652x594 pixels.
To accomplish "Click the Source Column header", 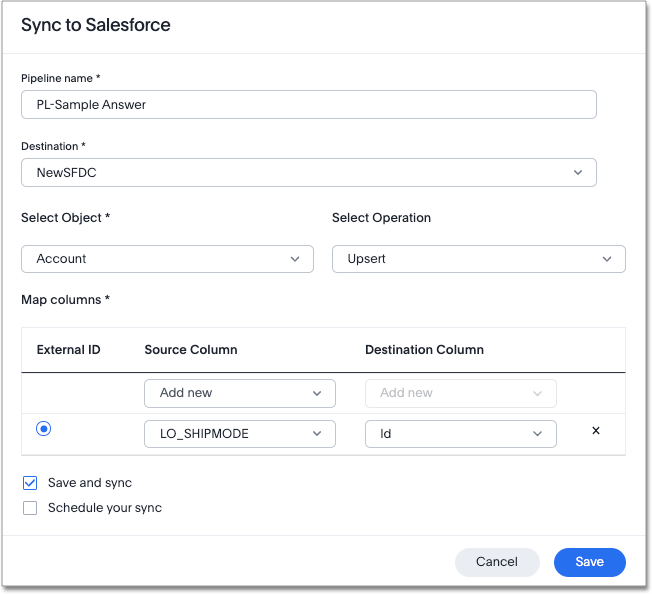I will click(x=191, y=350).
